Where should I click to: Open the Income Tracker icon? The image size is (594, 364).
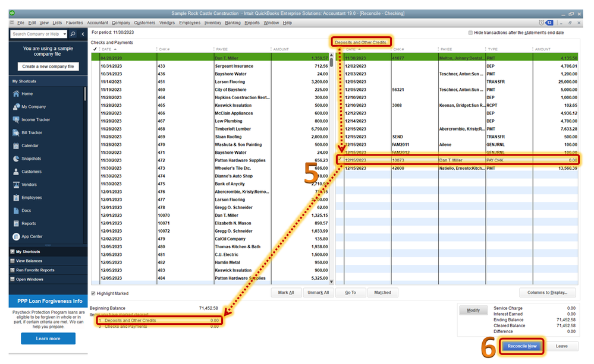tap(16, 119)
